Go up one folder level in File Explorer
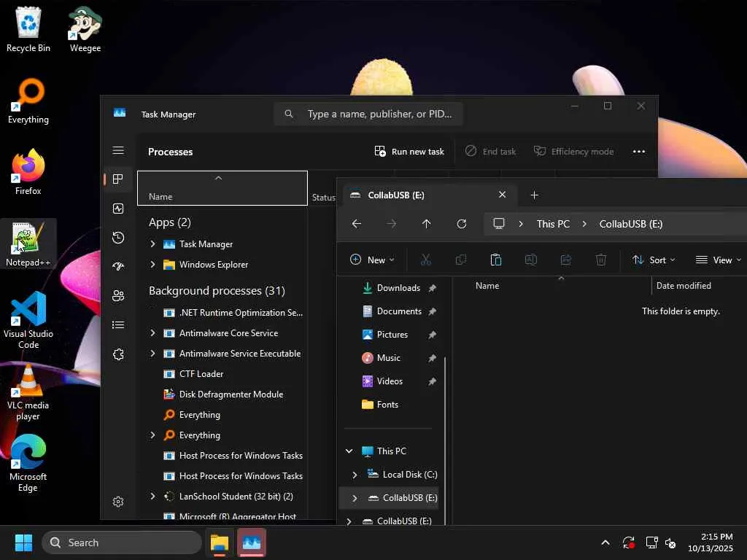 click(426, 224)
